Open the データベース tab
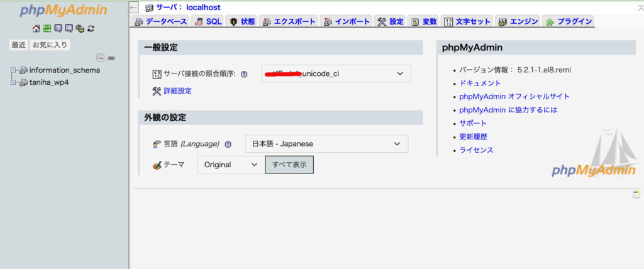This screenshot has width=644, height=269. pyautogui.click(x=161, y=22)
